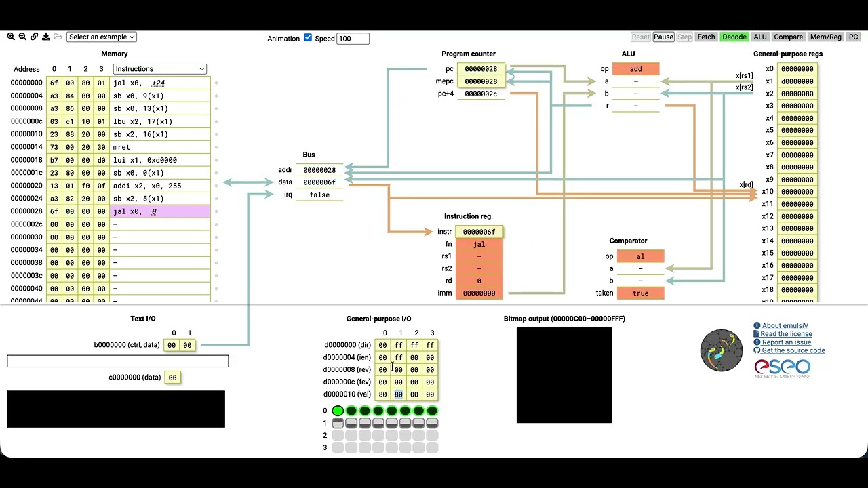The width and height of the screenshot is (868, 488).
Task: Click the Speed input field showing 100
Action: (x=353, y=39)
